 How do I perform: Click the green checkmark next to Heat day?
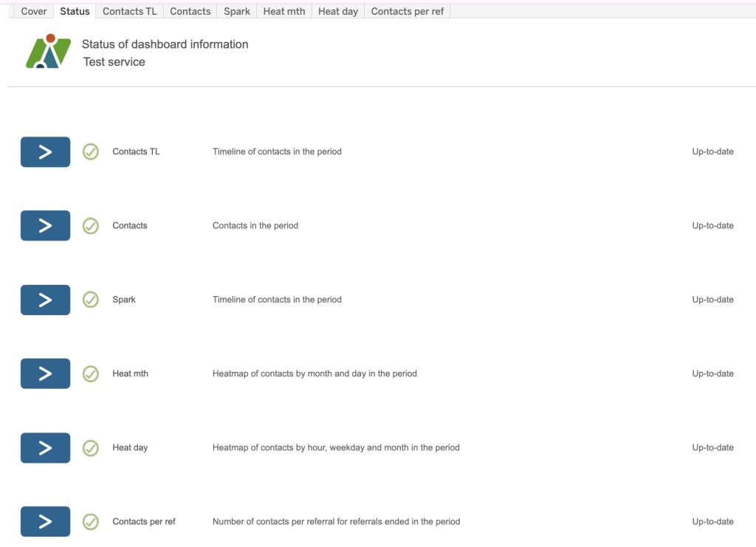pos(91,447)
